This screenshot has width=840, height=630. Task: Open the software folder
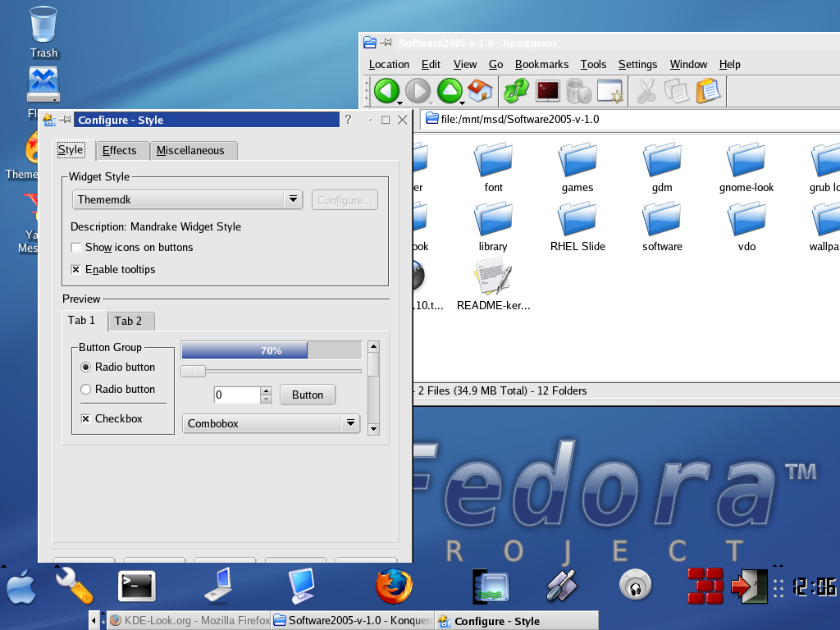pyautogui.click(x=662, y=226)
